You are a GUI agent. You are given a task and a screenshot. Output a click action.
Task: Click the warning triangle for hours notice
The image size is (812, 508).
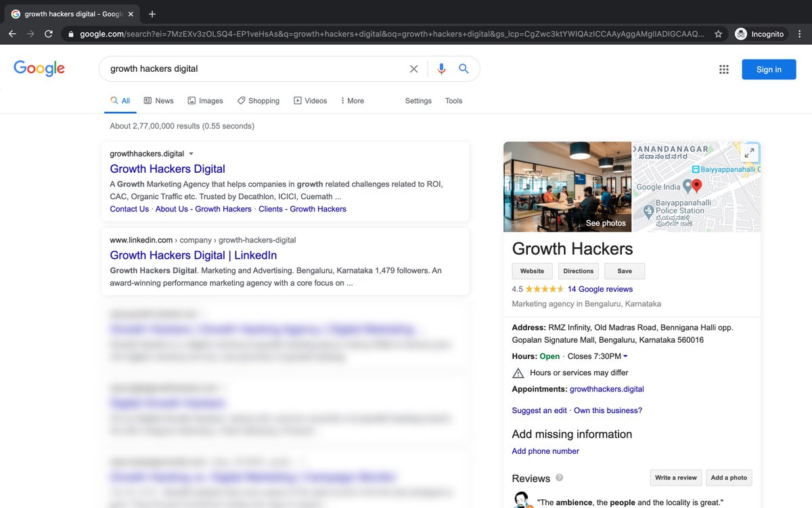tap(518, 373)
